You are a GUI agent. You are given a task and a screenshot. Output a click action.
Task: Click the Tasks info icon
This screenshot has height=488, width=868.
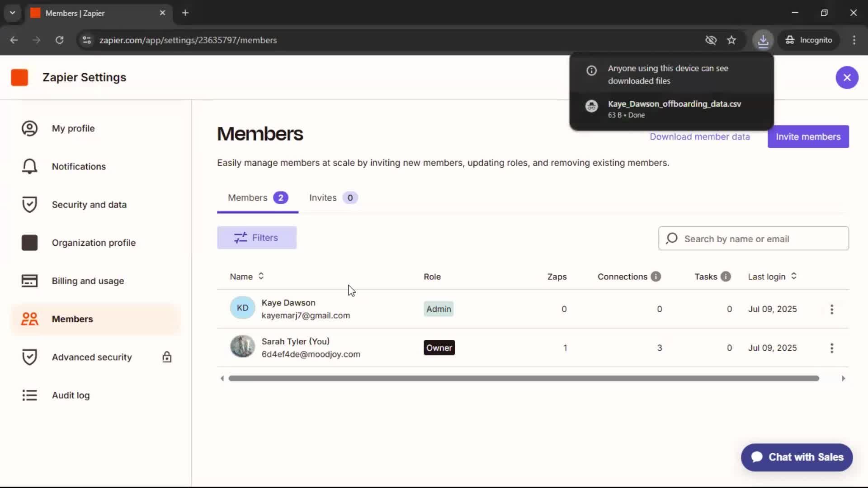coord(726,277)
